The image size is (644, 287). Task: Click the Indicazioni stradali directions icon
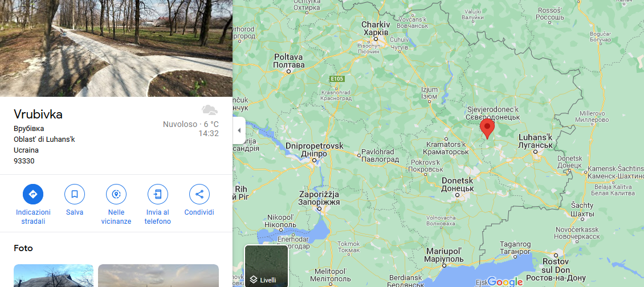click(33, 194)
